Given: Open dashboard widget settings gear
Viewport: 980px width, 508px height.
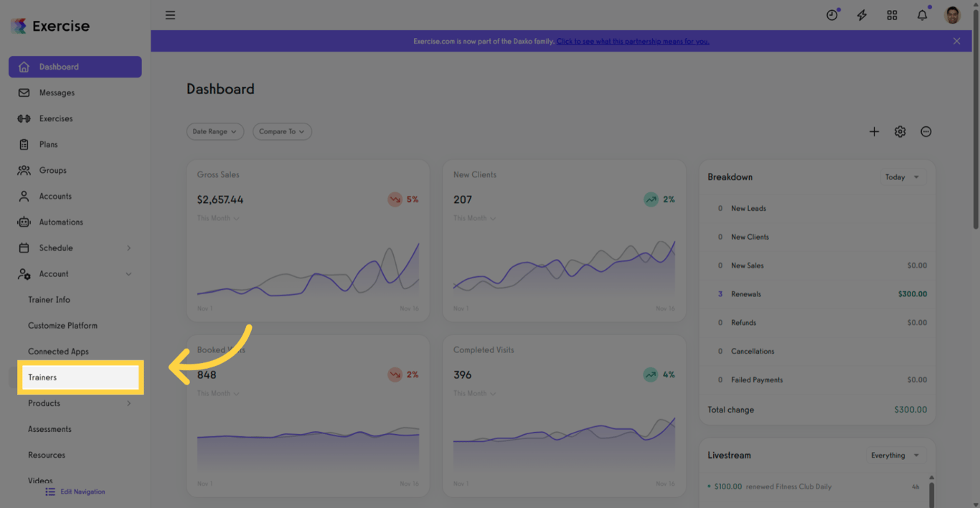Looking at the screenshot, I should tap(900, 131).
